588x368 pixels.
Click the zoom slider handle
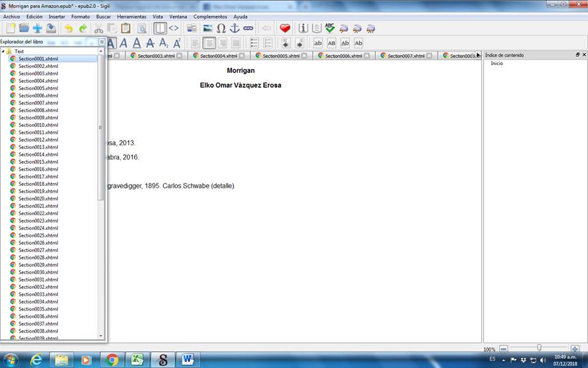pos(539,348)
